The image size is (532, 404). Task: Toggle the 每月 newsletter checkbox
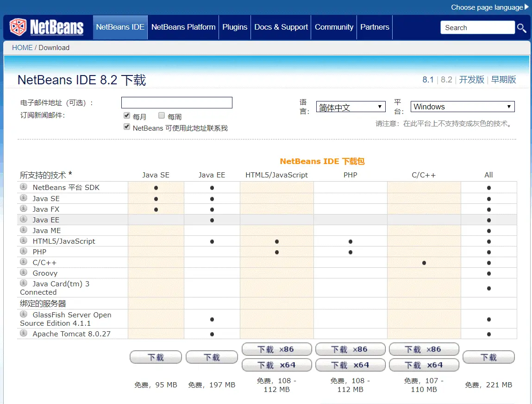click(x=127, y=115)
